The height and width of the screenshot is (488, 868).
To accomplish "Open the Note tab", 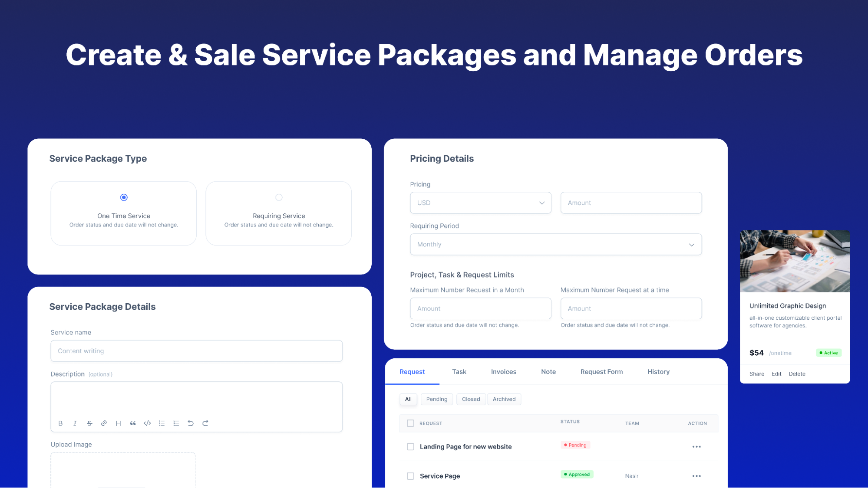I will point(548,372).
